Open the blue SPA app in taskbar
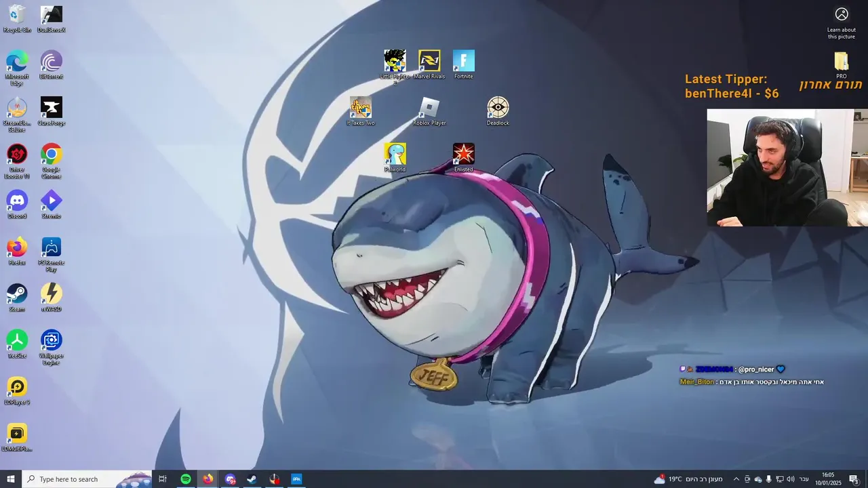Image resolution: width=868 pixels, height=488 pixels. (x=296, y=479)
